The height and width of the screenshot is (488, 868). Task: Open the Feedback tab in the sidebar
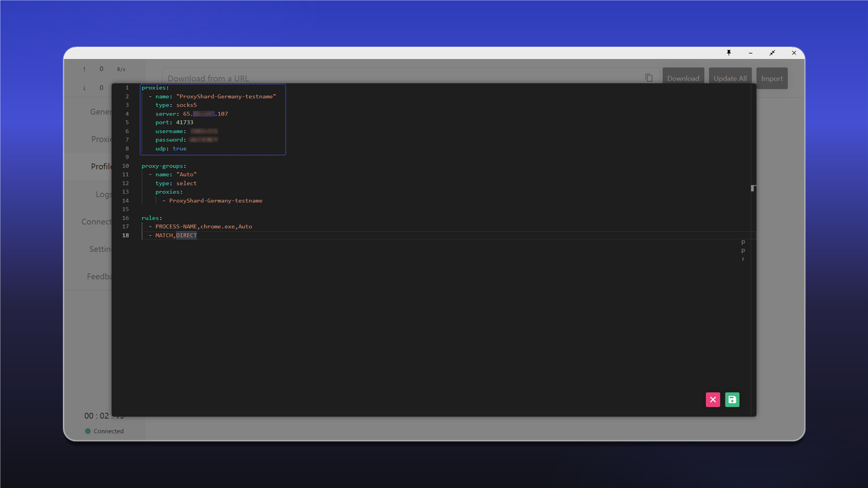point(99,277)
